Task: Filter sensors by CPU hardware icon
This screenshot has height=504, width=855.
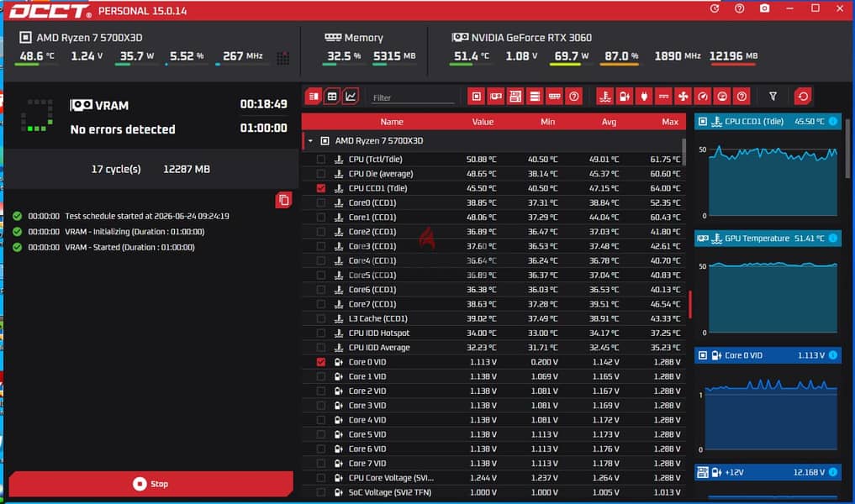Action: click(x=476, y=97)
